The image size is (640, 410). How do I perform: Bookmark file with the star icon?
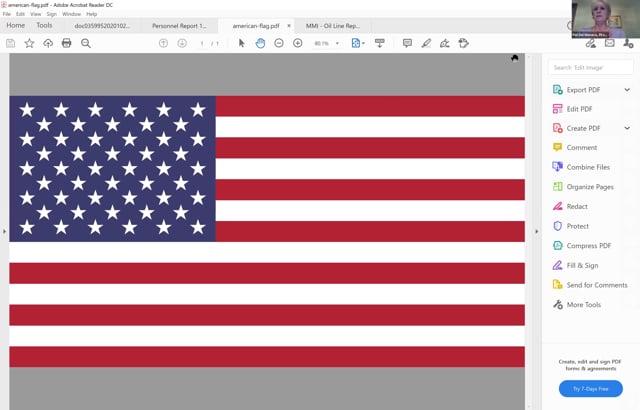[29, 43]
